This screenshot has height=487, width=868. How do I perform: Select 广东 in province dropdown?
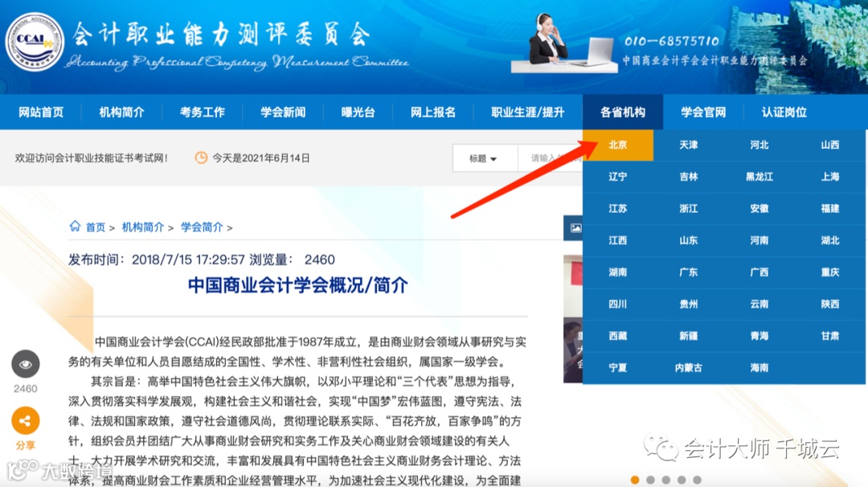[689, 272]
